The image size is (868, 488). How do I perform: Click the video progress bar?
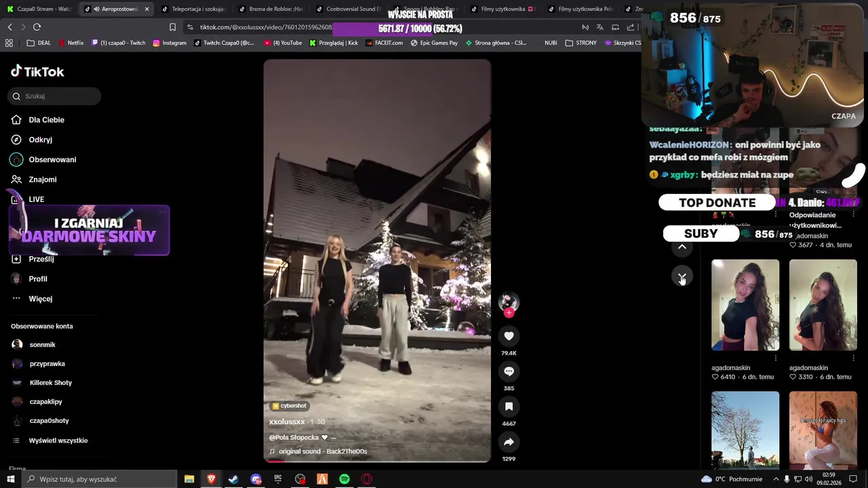click(x=377, y=461)
